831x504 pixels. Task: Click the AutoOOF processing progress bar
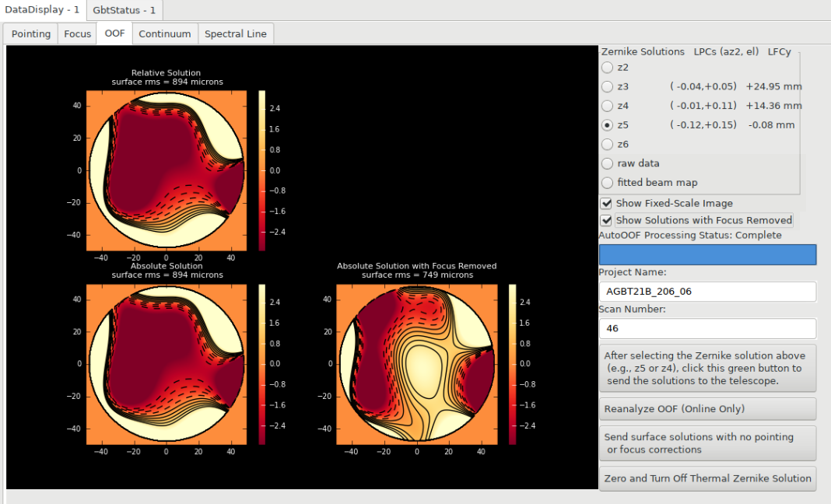click(x=707, y=254)
